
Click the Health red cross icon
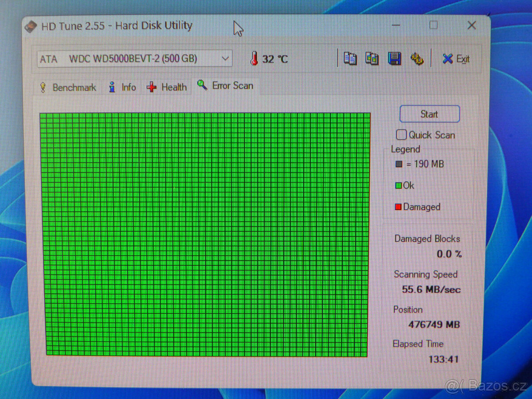[151, 87]
